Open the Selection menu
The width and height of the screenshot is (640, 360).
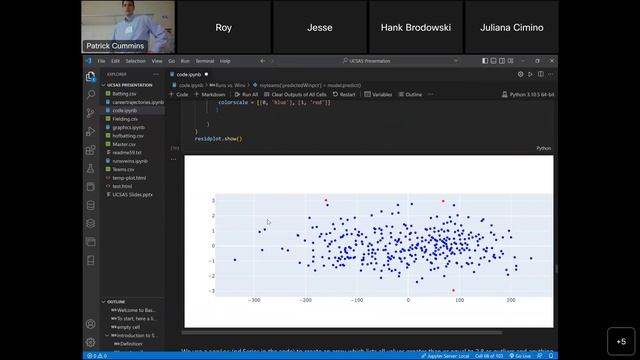(136, 61)
